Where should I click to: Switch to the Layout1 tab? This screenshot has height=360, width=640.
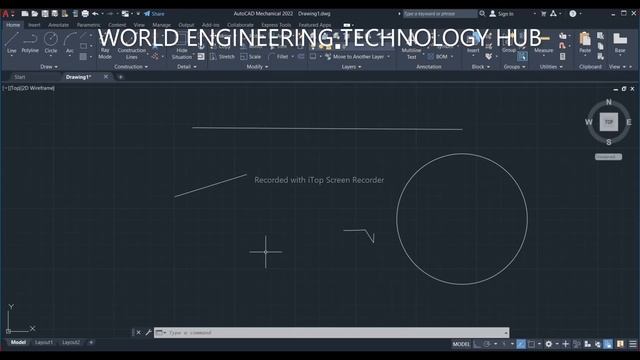click(x=44, y=342)
